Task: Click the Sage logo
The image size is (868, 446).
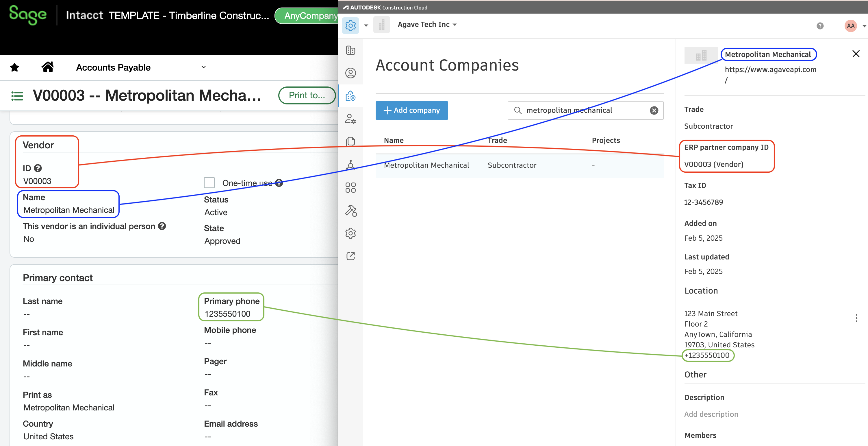Action: pos(28,15)
